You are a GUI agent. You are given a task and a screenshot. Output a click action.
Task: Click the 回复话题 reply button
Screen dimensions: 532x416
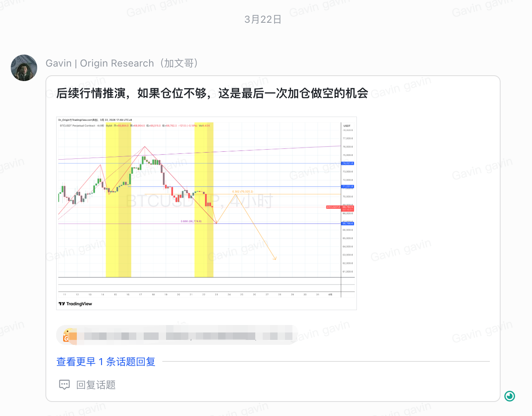point(96,385)
